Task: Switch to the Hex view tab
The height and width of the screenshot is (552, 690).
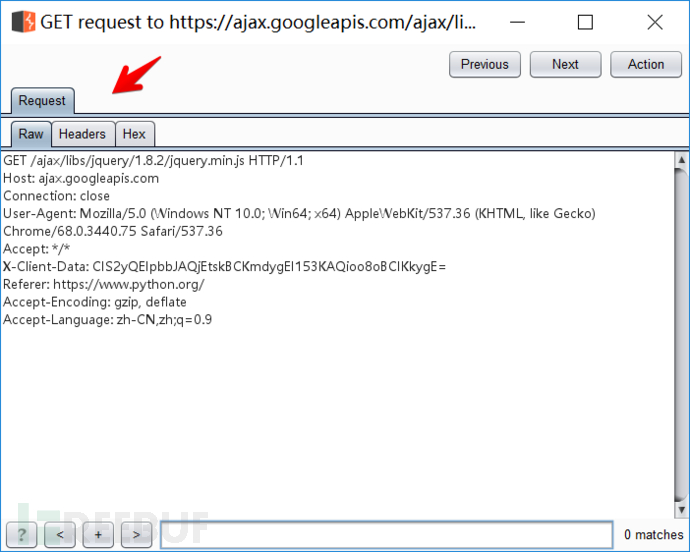Action: (134, 134)
